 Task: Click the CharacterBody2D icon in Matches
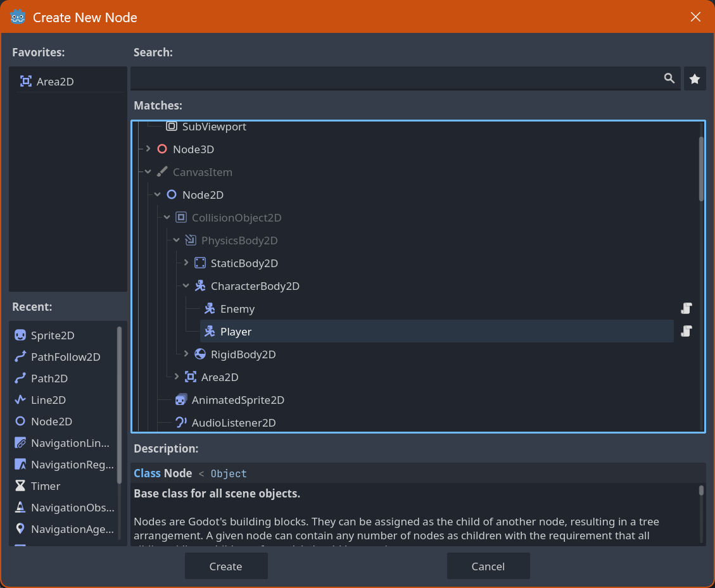199,285
